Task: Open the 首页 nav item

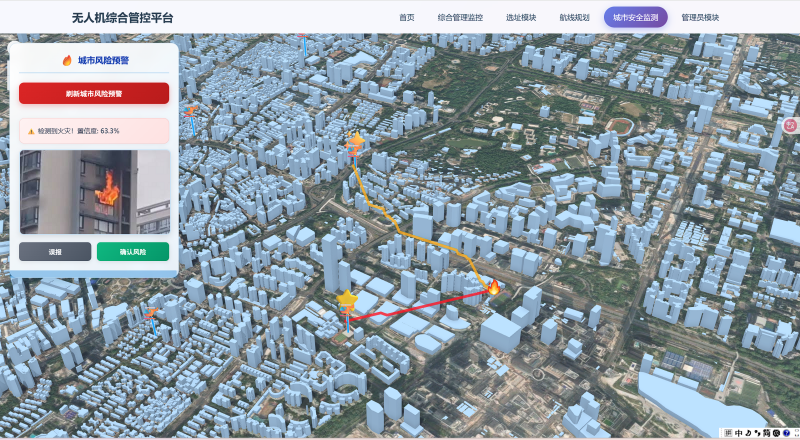Action: tap(407, 17)
